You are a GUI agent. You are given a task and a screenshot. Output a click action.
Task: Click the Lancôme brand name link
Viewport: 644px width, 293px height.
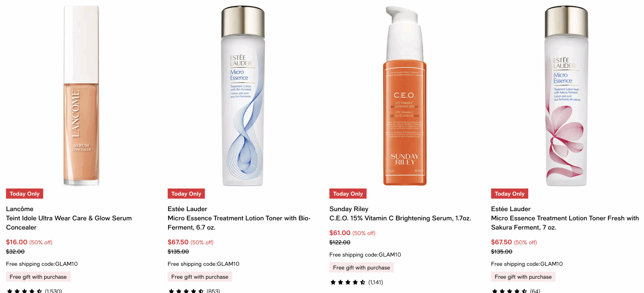click(20, 209)
